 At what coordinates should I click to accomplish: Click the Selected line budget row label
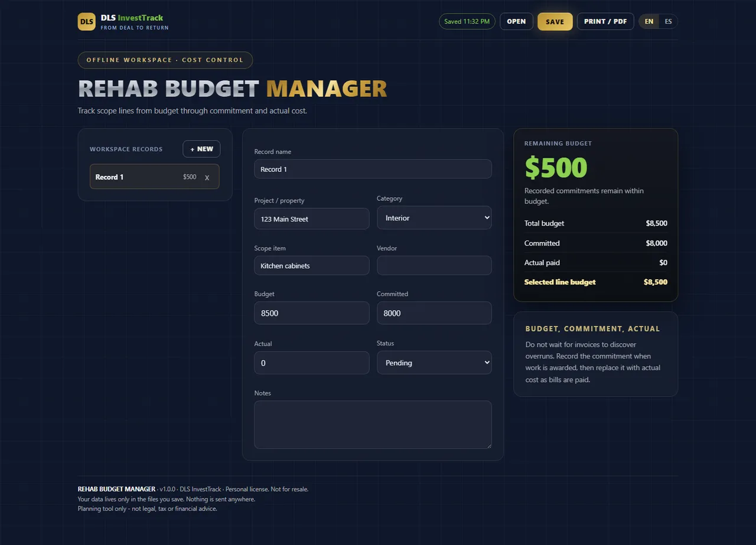(560, 282)
